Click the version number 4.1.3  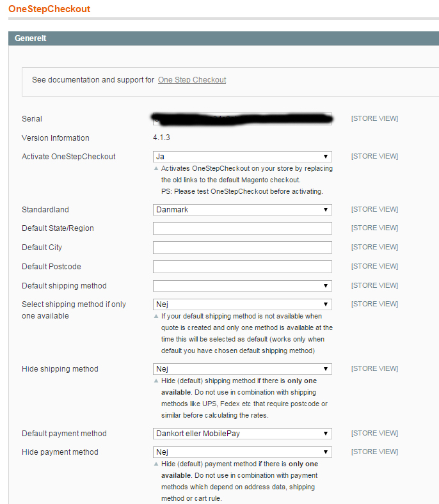point(161,138)
